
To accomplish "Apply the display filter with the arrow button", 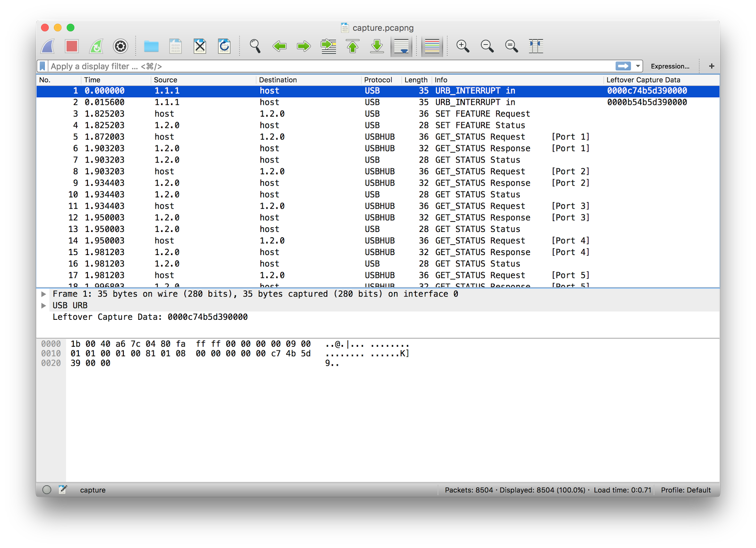I will coord(623,66).
